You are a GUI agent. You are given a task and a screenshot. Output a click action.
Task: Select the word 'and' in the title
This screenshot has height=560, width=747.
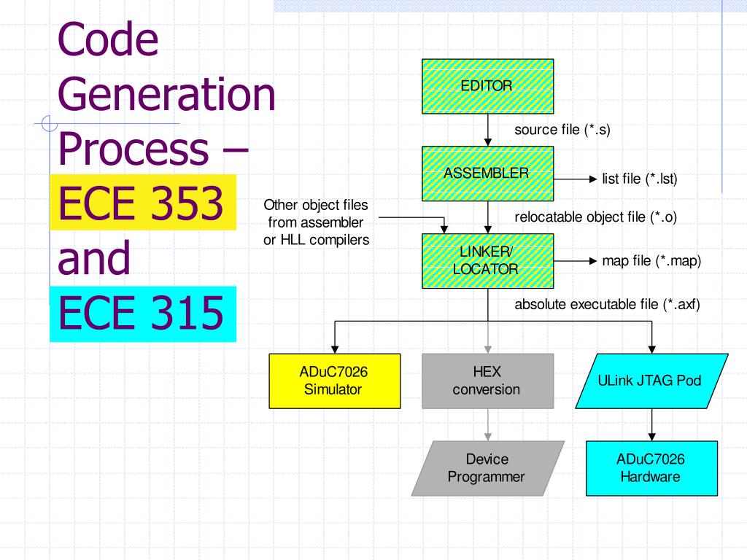(94, 258)
